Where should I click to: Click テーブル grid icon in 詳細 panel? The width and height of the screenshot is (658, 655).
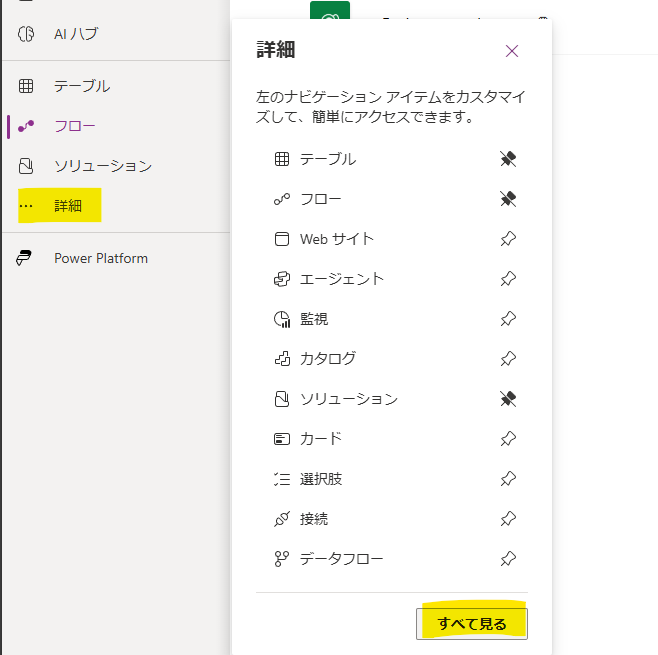(282, 159)
